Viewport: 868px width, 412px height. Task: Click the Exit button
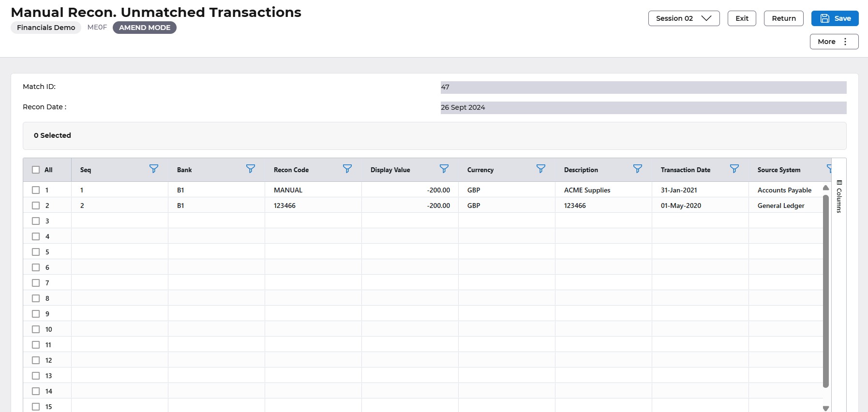tap(742, 18)
